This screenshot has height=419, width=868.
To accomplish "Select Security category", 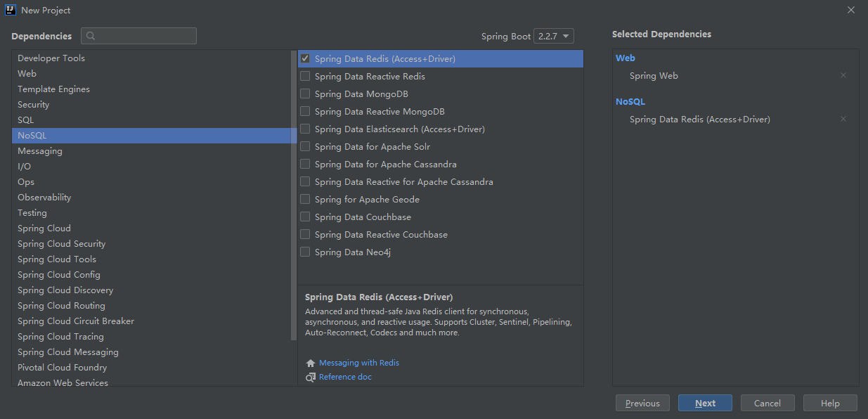I will click(x=151, y=104).
